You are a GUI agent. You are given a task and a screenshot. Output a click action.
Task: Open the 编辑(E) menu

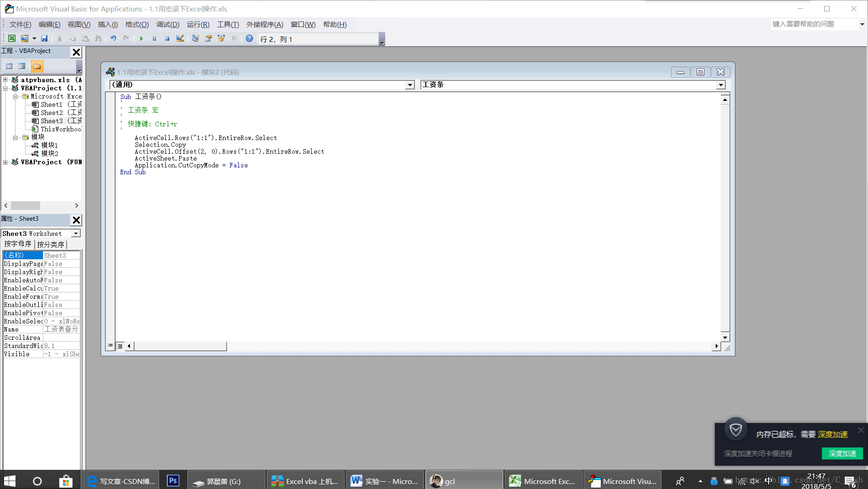click(49, 25)
